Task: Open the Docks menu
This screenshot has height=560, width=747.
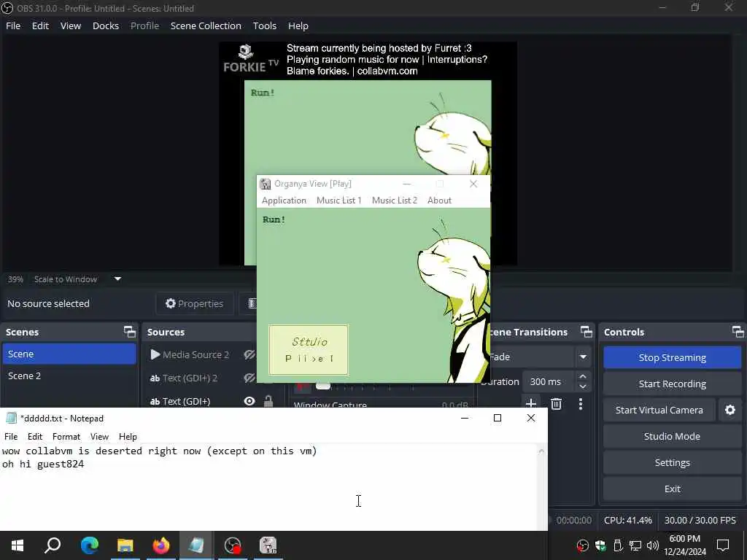Action: pyautogui.click(x=106, y=26)
